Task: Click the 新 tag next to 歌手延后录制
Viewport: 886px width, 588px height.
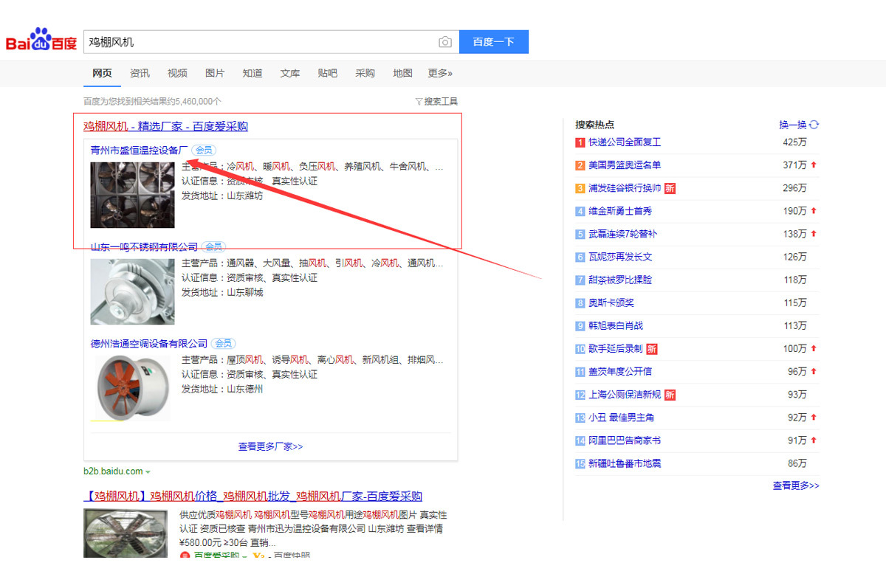Action: pyautogui.click(x=652, y=348)
